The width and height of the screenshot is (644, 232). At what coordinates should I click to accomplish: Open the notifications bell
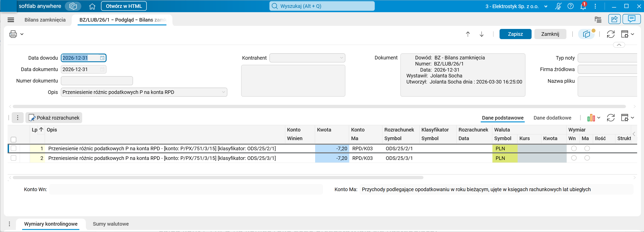coord(583,6)
